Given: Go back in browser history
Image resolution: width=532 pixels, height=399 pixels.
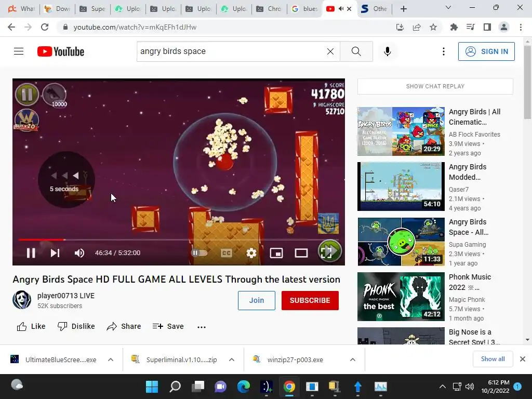Looking at the screenshot, I should pyautogui.click(x=11, y=27).
